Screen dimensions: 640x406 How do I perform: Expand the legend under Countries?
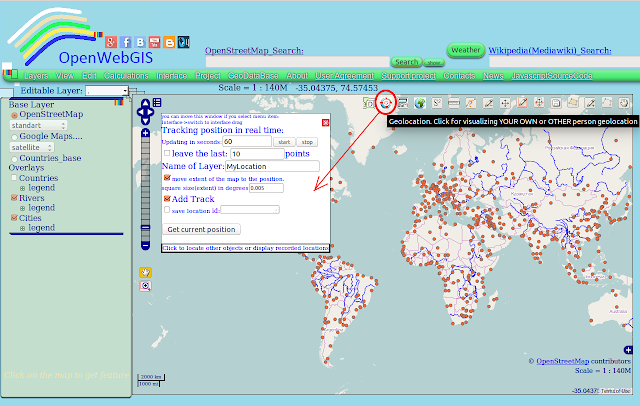[x=22, y=189]
